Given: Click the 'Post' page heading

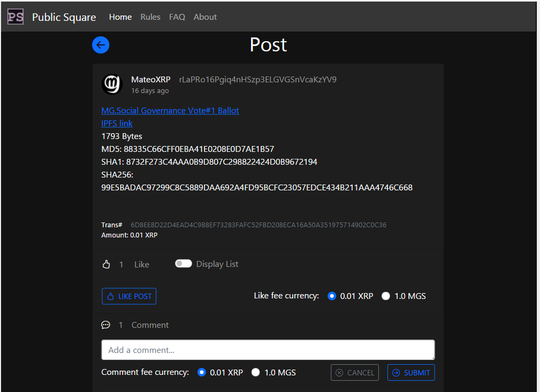Looking at the screenshot, I should tap(268, 45).
